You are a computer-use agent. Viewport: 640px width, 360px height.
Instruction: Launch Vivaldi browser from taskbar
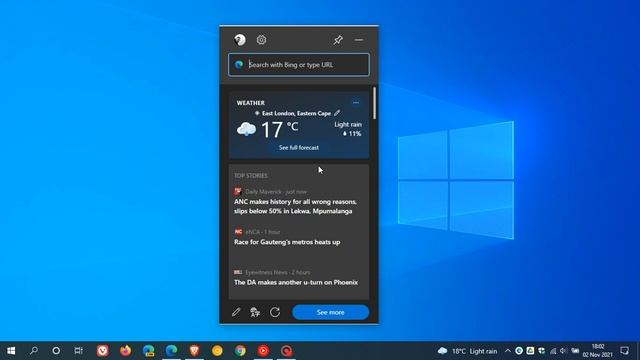(x=102, y=351)
